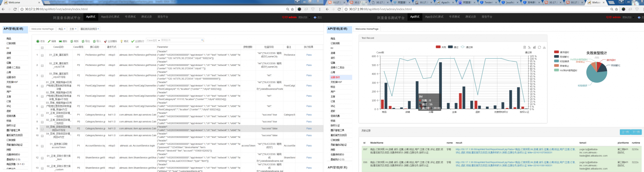Open 报告平台 in the right window navbar
The width and height of the screenshot is (644, 172).
(487, 17)
